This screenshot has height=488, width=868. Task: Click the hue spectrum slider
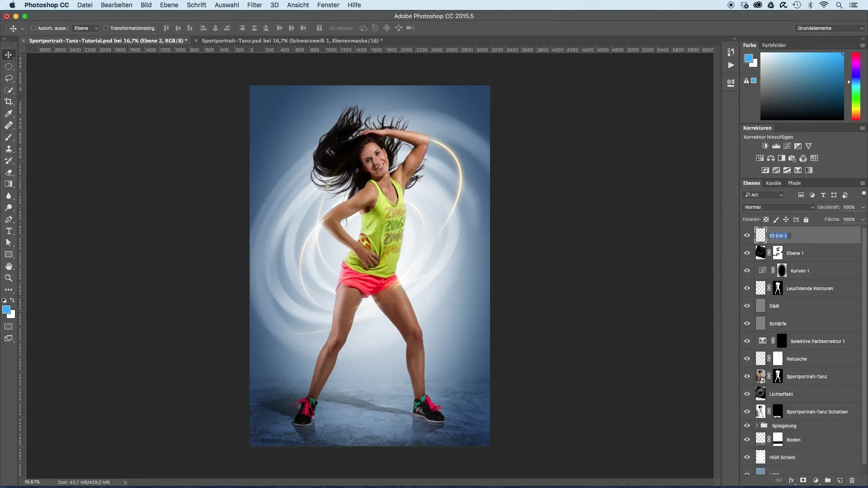[856, 86]
